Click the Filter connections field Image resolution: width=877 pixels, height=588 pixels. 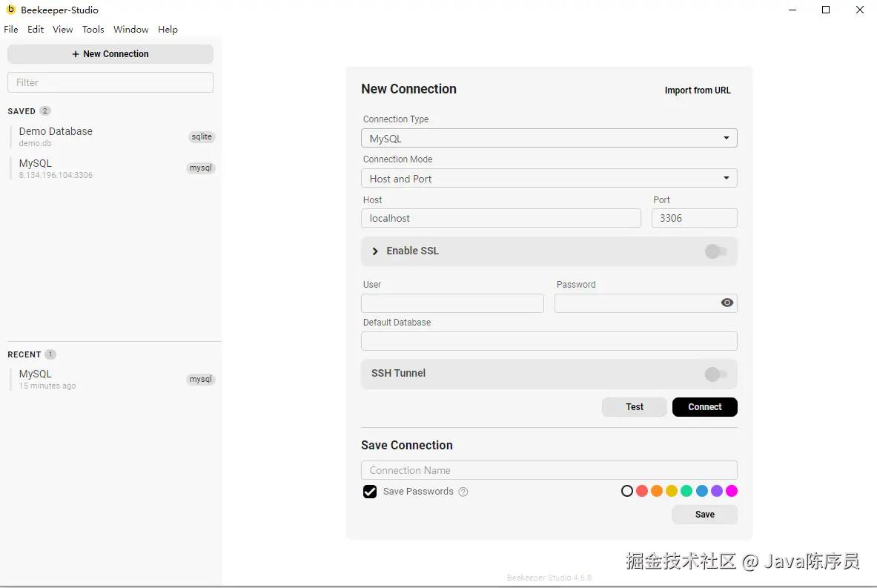click(x=110, y=82)
